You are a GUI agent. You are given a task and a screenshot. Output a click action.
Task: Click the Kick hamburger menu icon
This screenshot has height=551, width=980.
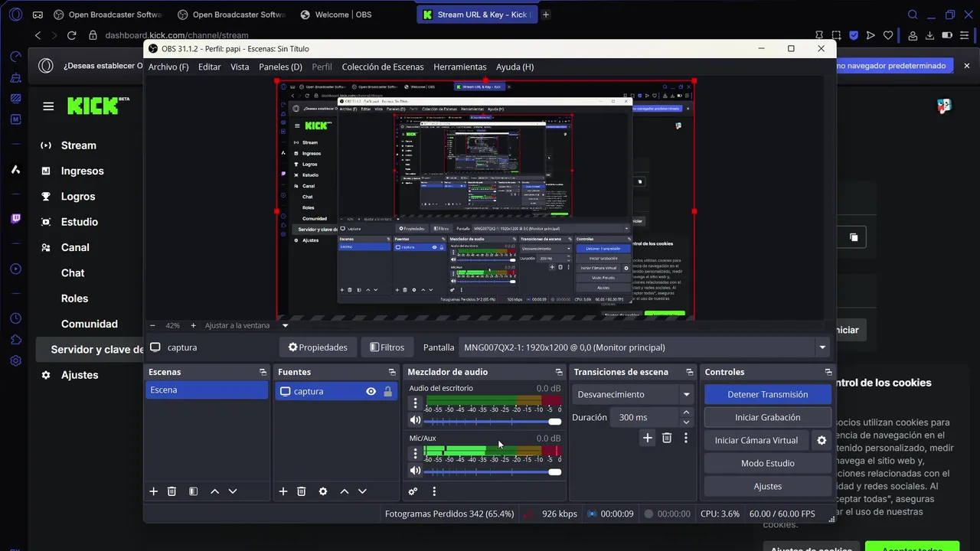[x=48, y=106]
